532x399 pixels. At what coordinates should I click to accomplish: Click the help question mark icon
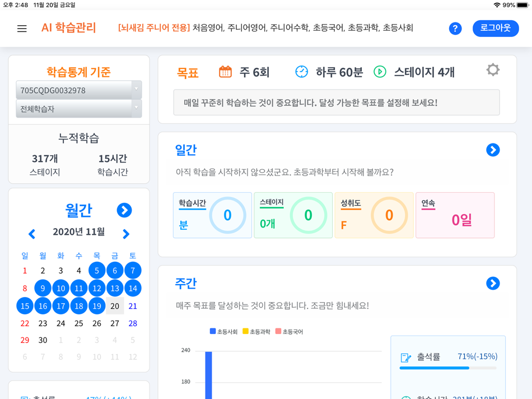pyautogui.click(x=455, y=29)
